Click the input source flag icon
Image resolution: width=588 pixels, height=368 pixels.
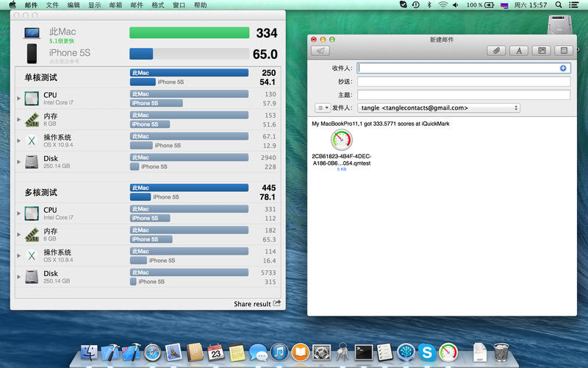(504, 5)
